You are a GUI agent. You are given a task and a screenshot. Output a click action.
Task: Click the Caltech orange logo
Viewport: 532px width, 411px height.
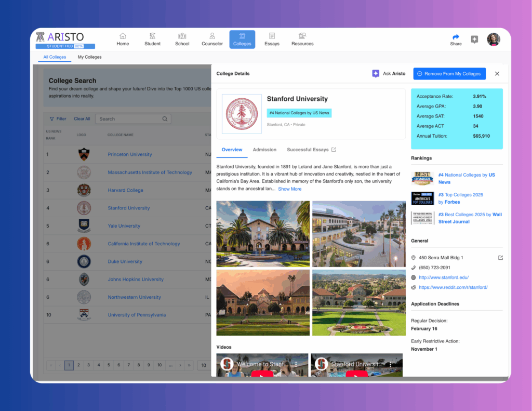click(84, 244)
